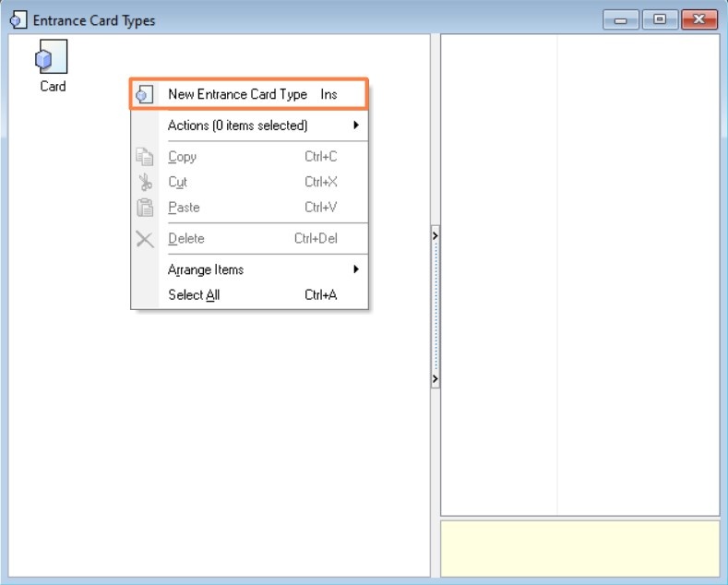Maximize the Entrance Card Types window
The width and height of the screenshot is (728, 585).
pos(660,19)
